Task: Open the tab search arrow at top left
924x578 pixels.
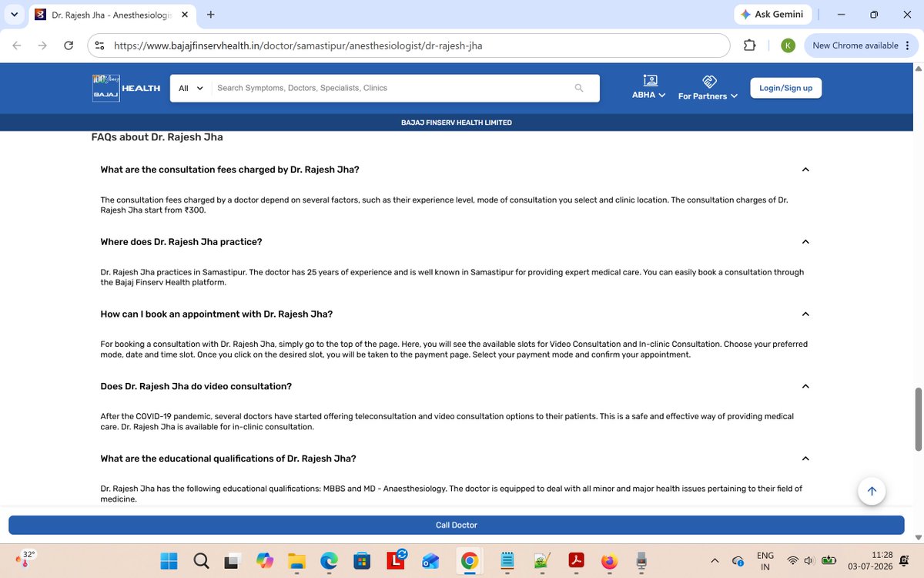Action: tap(15, 14)
